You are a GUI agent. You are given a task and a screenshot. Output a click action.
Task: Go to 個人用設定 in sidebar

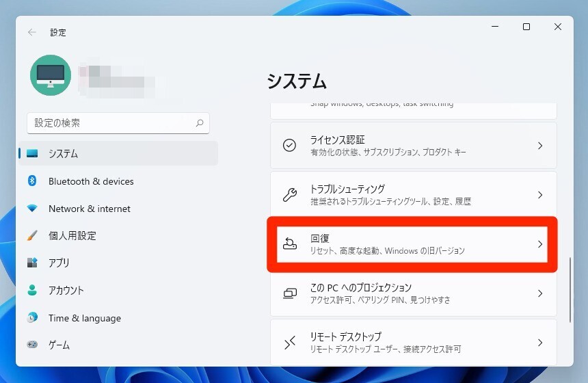tap(118, 235)
